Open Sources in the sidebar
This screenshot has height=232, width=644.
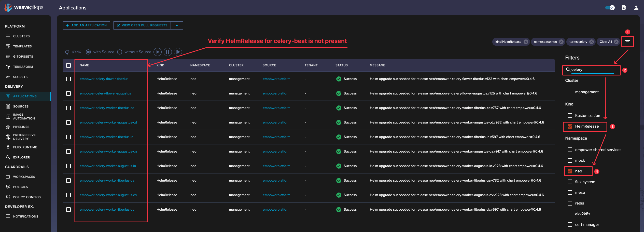21,106
